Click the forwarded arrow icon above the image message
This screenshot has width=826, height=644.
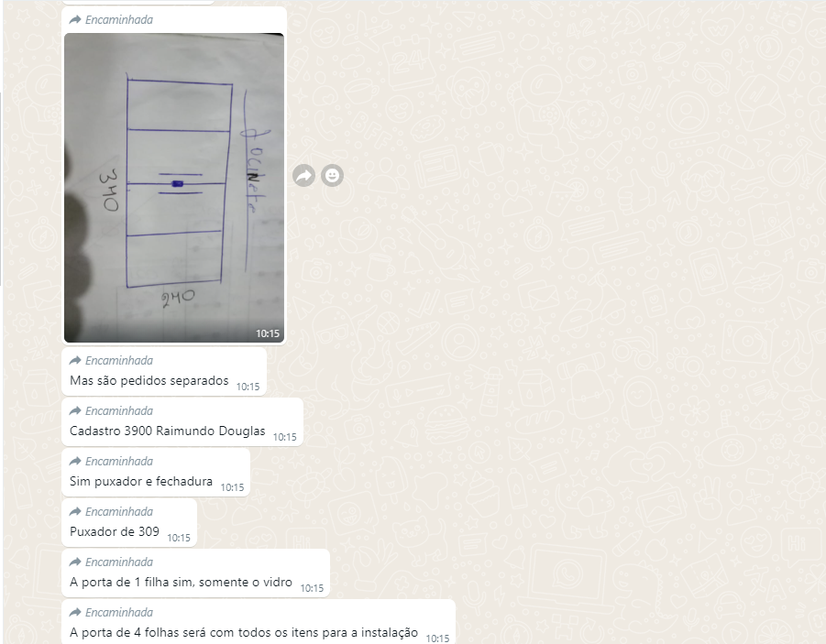pyautogui.click(x=75, y=20)
